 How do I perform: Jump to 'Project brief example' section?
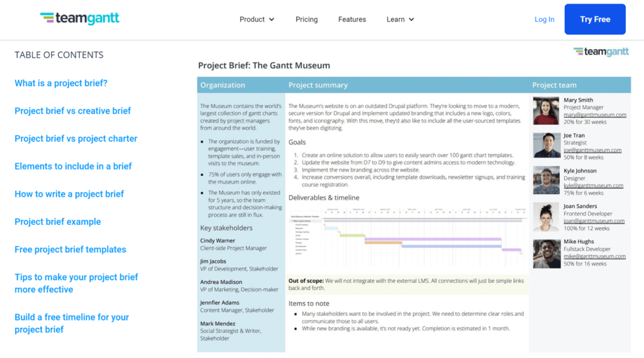point(57,221)
